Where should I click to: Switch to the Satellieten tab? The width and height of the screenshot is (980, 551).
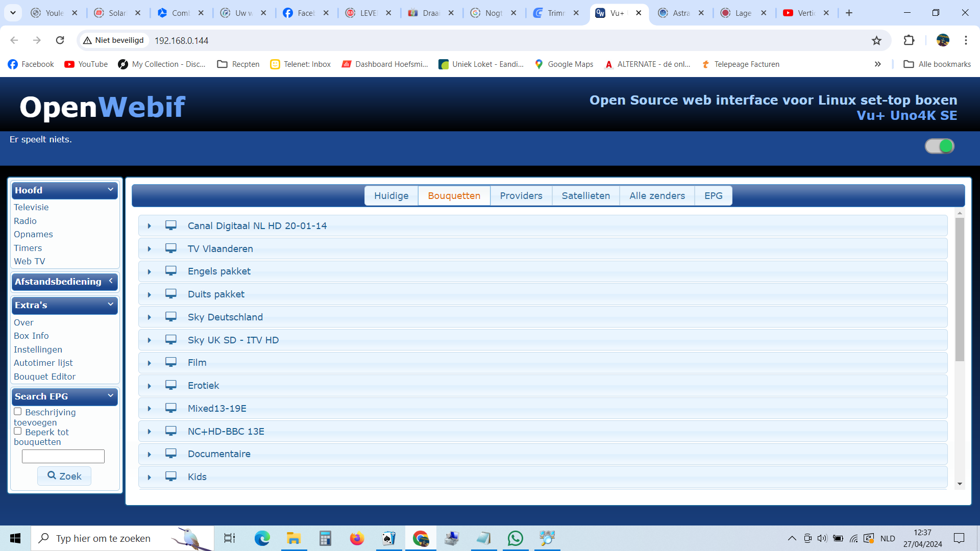pos(586,196)
